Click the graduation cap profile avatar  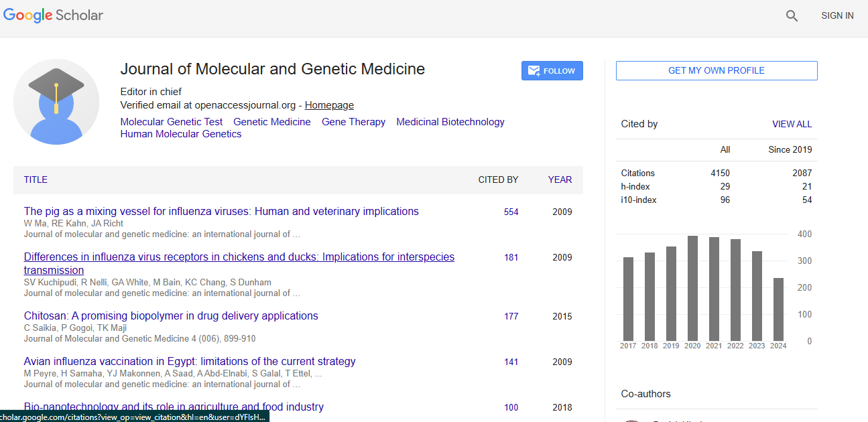(x=56, y=102)
